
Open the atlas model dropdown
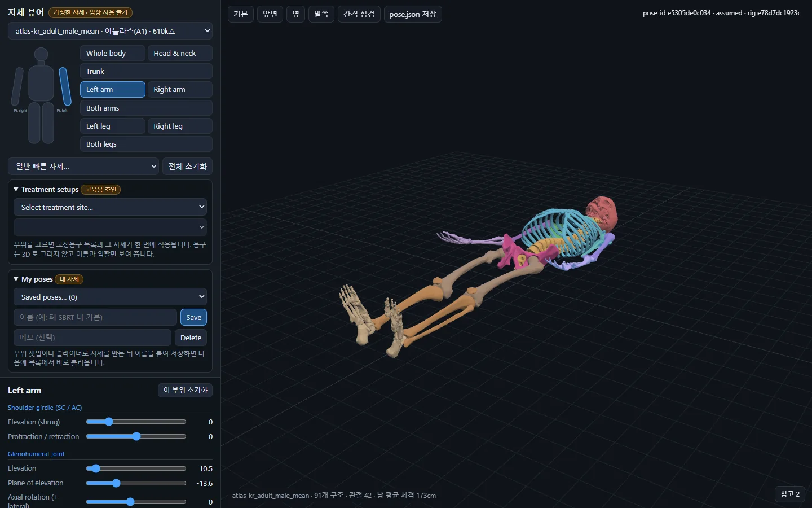(x=111, y=31)
